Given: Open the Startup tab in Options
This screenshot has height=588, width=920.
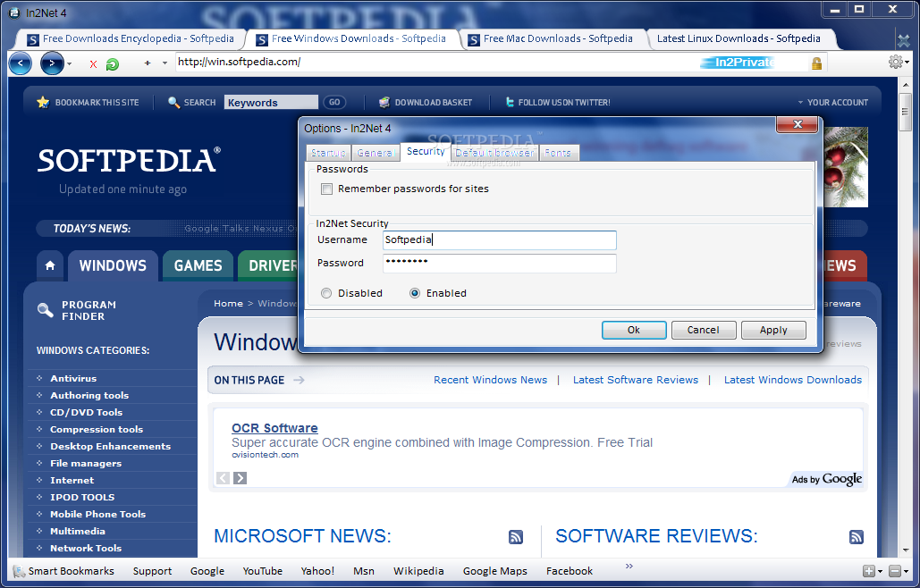Looking at the screenshot, I should (x=328, y=153).
